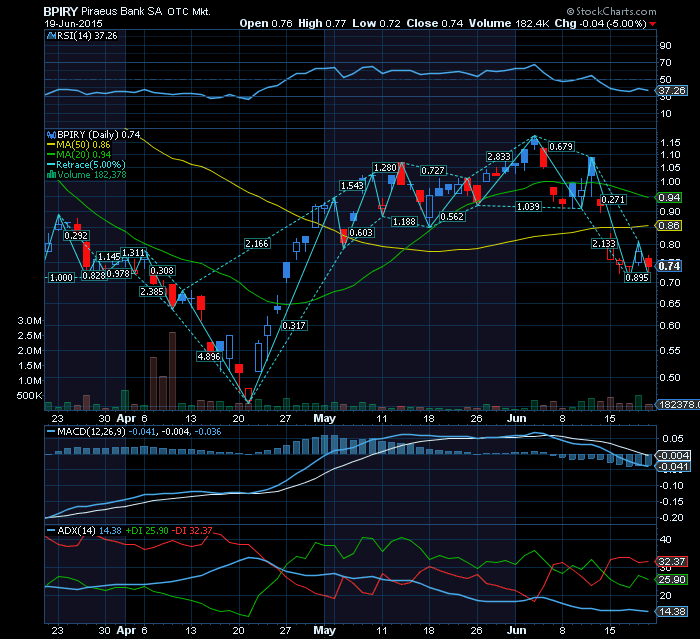The image size is (700, 639).
Task: Click the 0.727 retracement label
Action: click(x=433, y=170)
